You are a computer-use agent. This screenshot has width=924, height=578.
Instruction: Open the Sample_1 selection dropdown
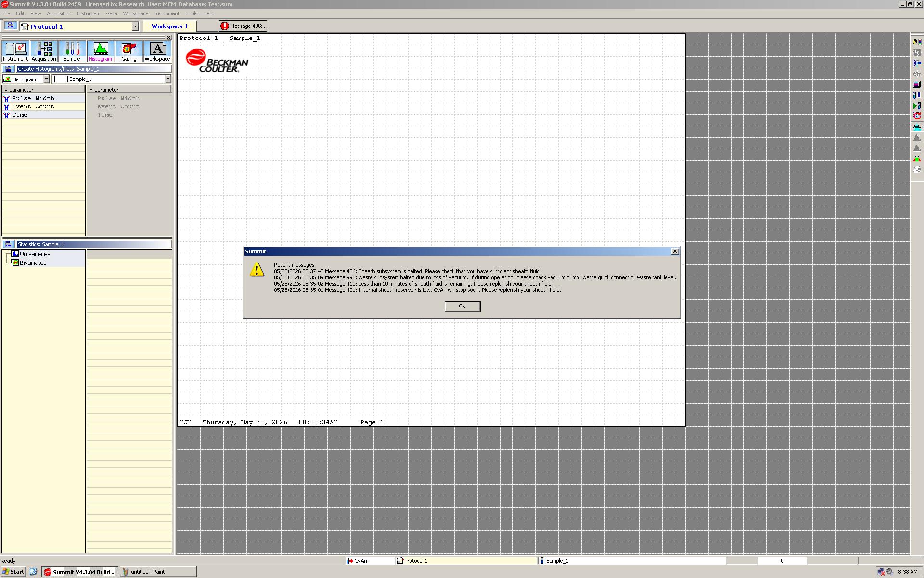pyautogui.click(x=168, y=79)
